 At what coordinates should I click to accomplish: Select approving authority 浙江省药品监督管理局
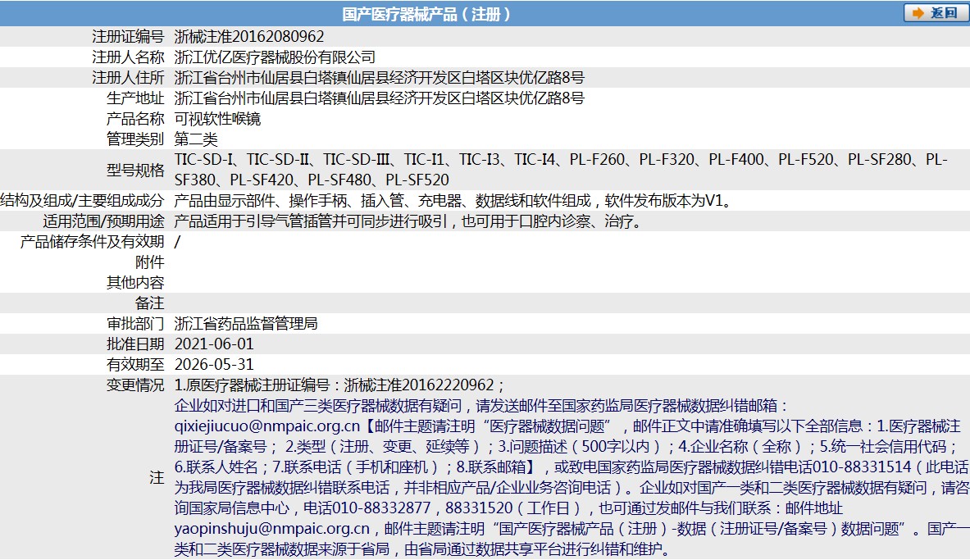[246, 323]
